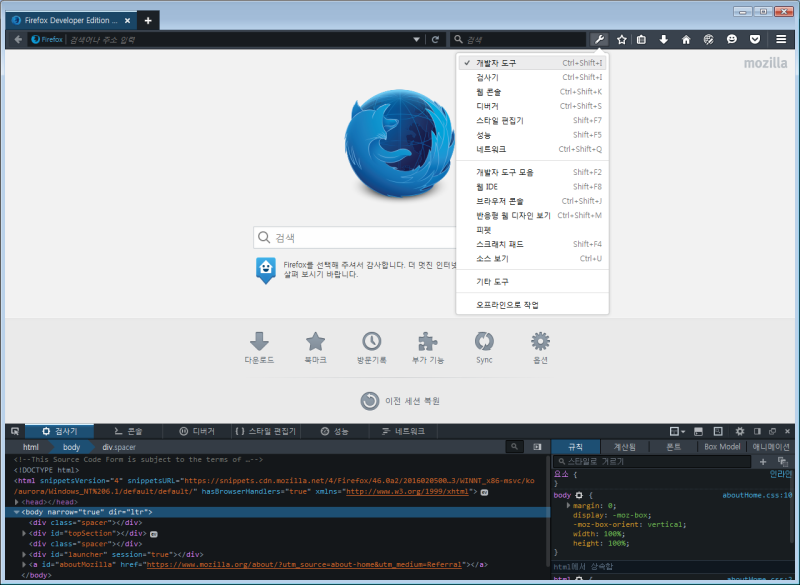The height and width of the screenshot is (585, 800).
Task: Open a new tab with plus button
Action: tap(148, 20)
